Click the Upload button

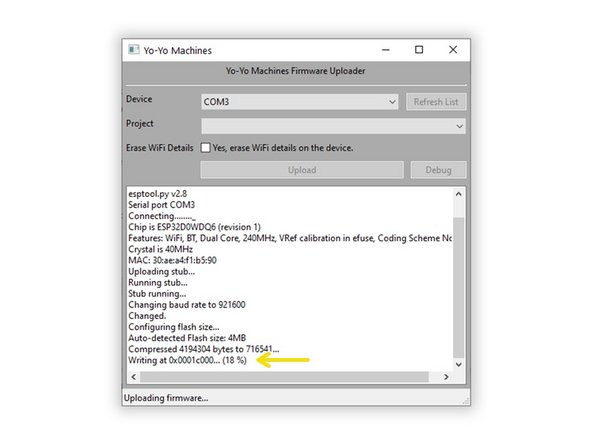coord(302,170)
